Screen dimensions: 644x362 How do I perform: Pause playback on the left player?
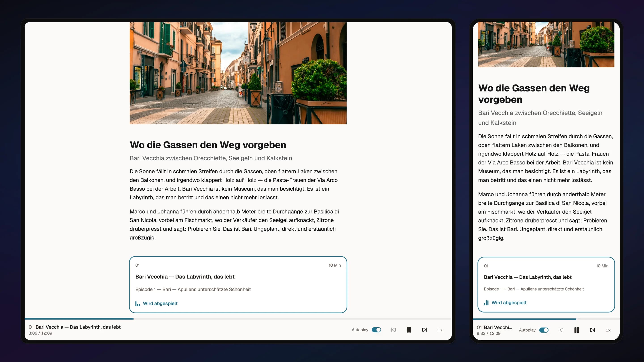coord(409,330)
